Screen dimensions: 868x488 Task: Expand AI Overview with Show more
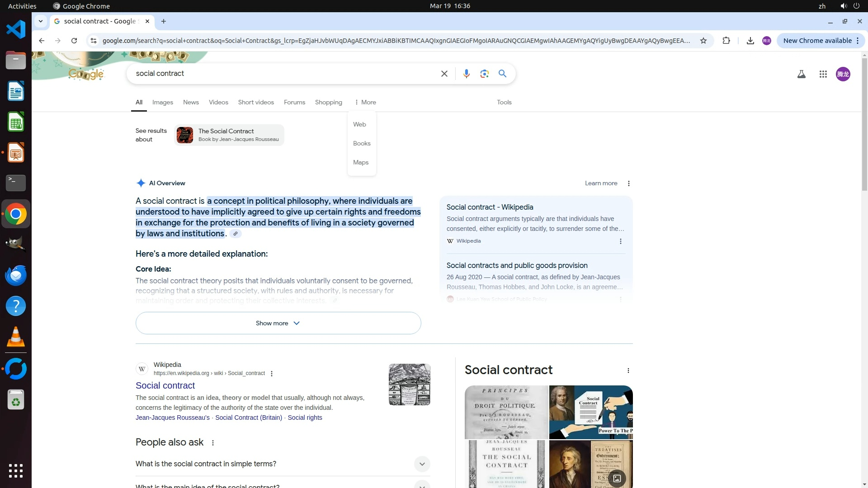[x=278, y=323]
